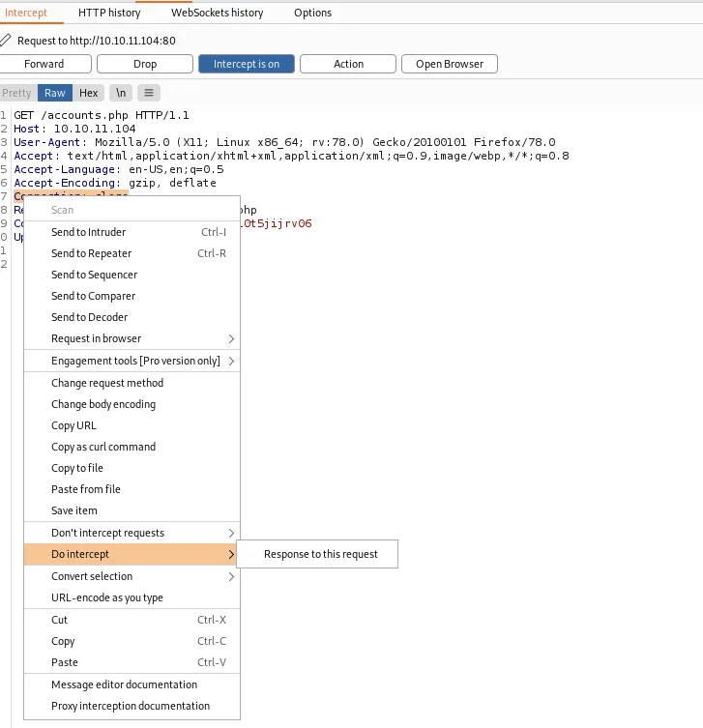Image resolution: width=703 pixels, height=728 pixels.
Task: Open the WebSockets history tab
Action: (217, 13)
